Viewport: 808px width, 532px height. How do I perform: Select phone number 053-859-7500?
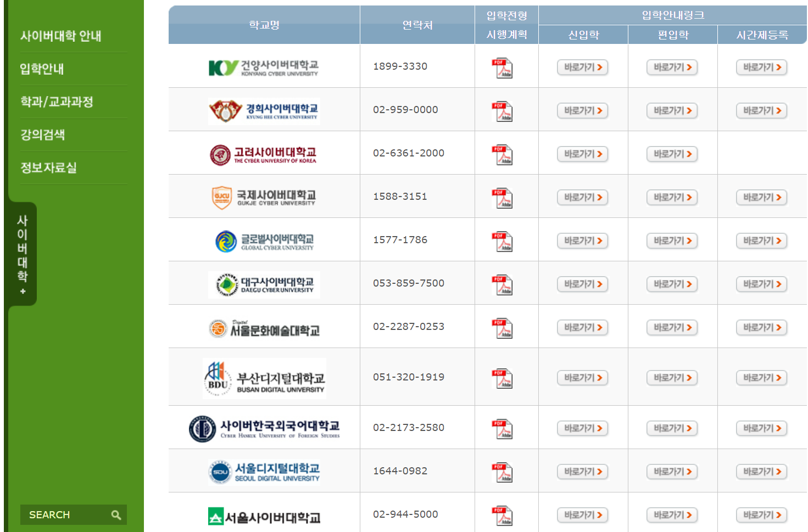(409, 283)
